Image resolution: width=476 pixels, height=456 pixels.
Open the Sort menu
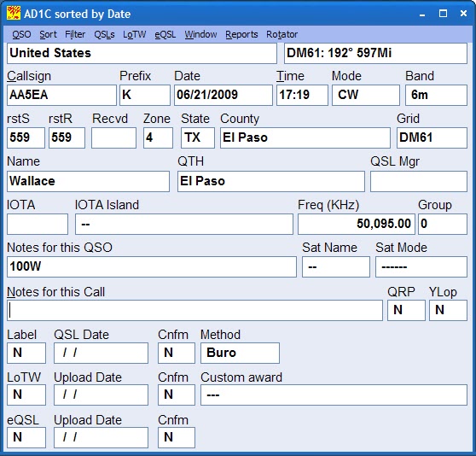click(48, 34)
